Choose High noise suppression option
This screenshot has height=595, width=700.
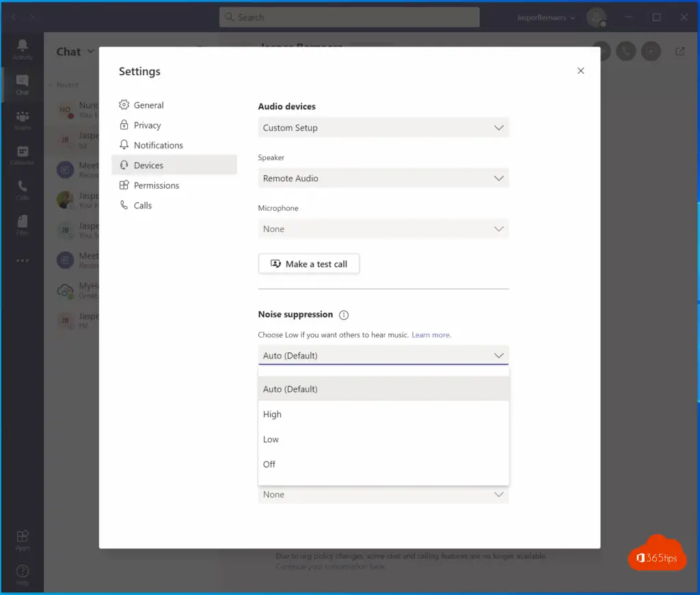pyautogui.click(x=383, y=414)
